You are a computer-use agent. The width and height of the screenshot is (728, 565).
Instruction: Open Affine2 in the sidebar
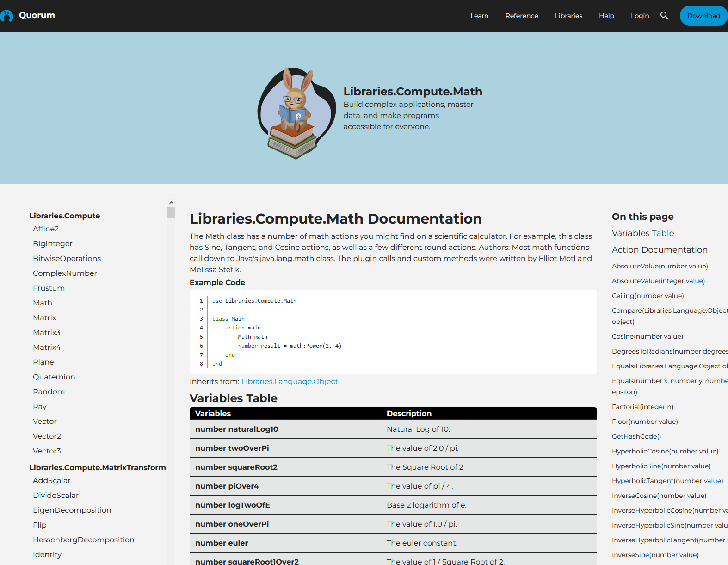[x=46, y=229]
